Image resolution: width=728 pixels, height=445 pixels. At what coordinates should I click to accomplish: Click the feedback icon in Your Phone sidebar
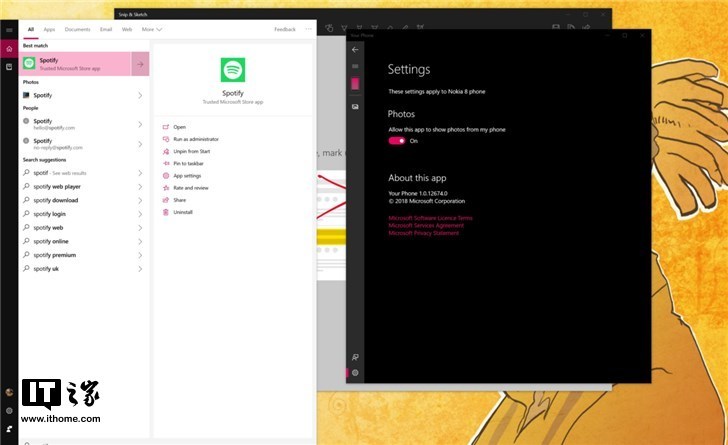[355, 357]
